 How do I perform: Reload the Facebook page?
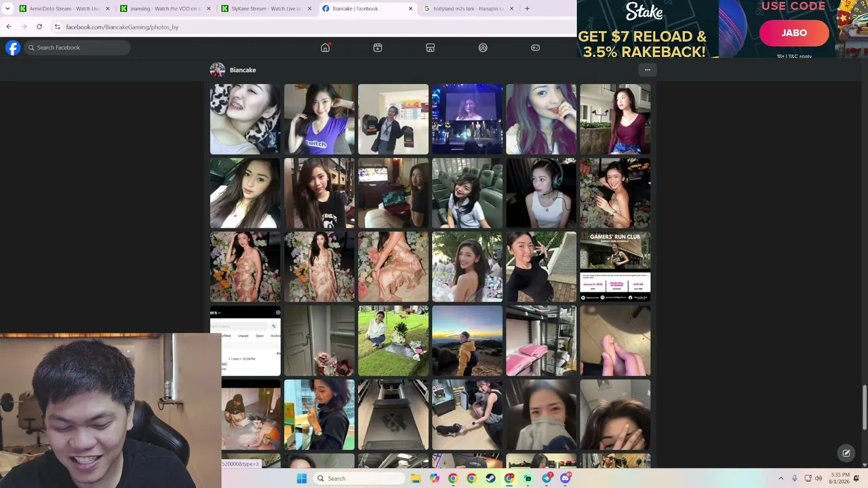[x=39, y=26]
